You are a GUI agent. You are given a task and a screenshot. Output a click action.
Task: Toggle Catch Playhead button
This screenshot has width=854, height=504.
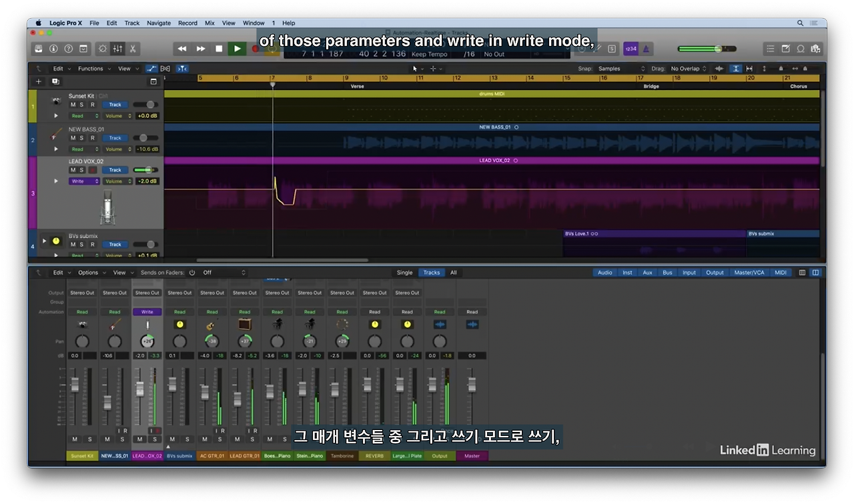[x=182, y=69]
